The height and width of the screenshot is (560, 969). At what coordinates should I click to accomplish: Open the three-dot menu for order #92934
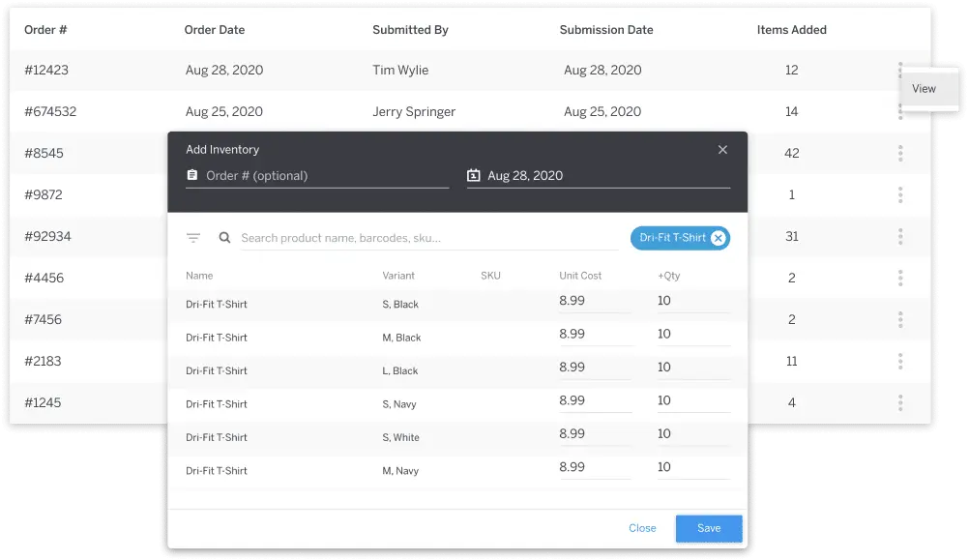pyautogui.click(x=900, y=236)
